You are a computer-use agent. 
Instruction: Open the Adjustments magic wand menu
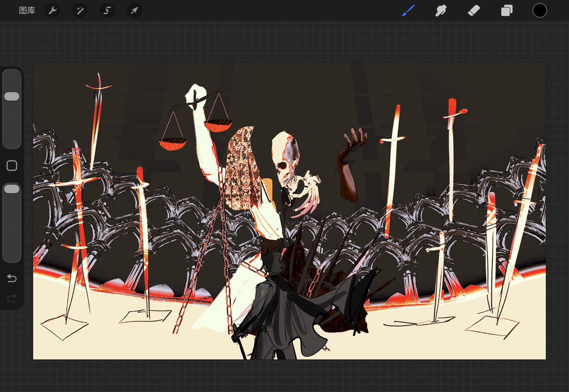coord(80,10)
